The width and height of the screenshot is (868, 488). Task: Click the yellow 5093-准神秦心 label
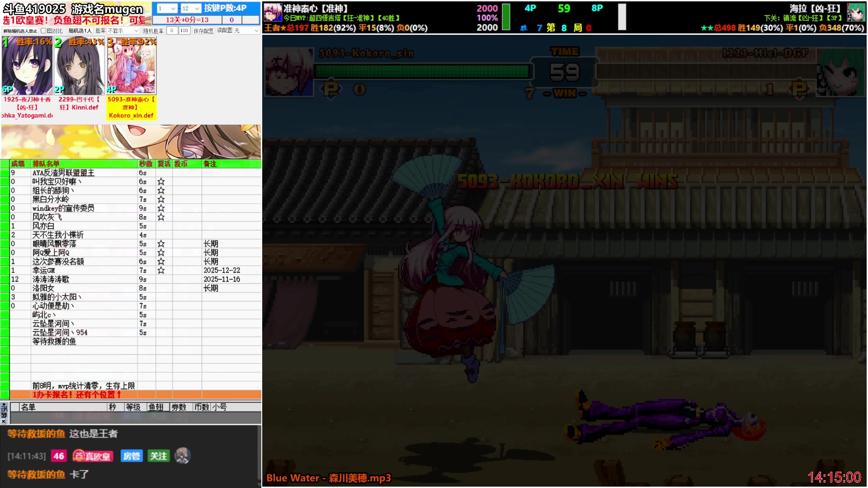click(x=131, y=108)
